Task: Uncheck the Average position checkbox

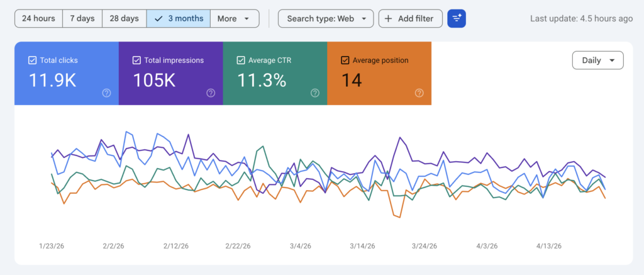Action: point(345,60)
